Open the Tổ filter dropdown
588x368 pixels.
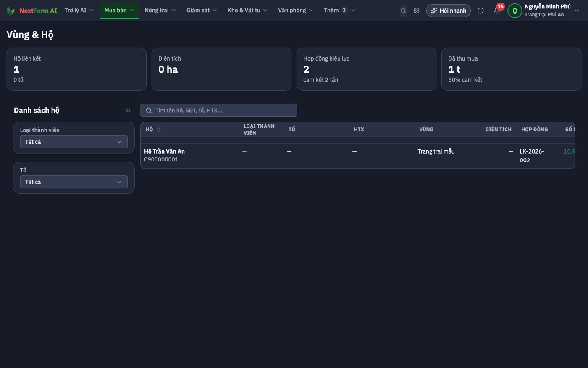pyautogui.click(x=74, y=182)
